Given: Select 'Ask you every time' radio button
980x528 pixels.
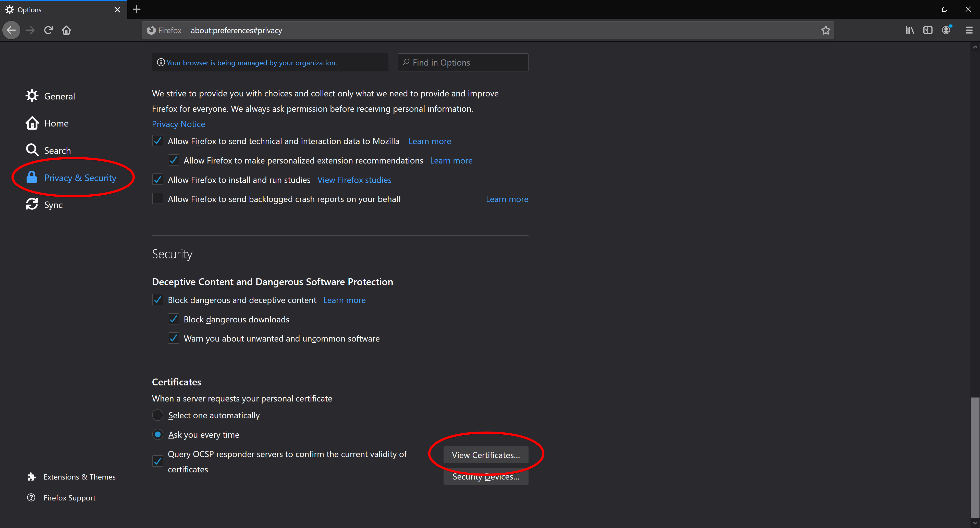Looking at the screenshot, I should point(158,434).
